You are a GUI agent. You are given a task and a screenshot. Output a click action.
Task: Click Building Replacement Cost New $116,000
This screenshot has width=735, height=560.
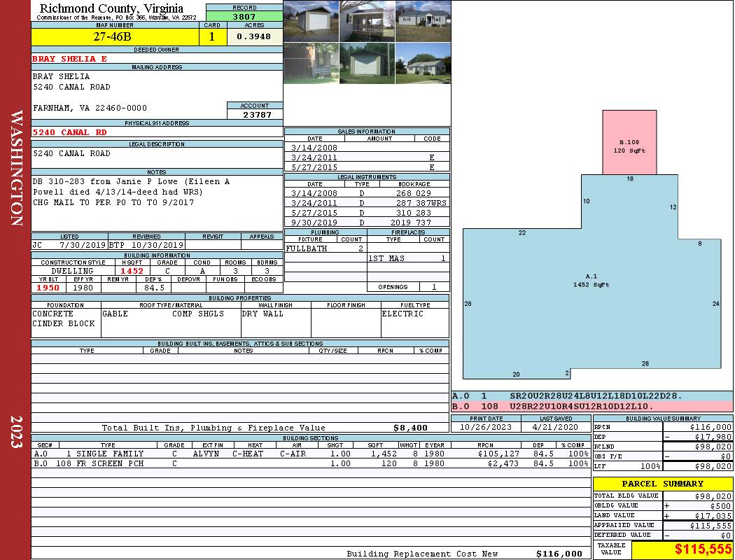tap(559, 554)
